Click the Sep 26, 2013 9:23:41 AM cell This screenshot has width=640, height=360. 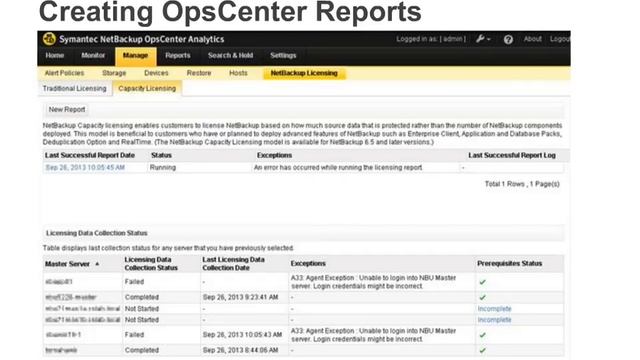coord(240,297)
